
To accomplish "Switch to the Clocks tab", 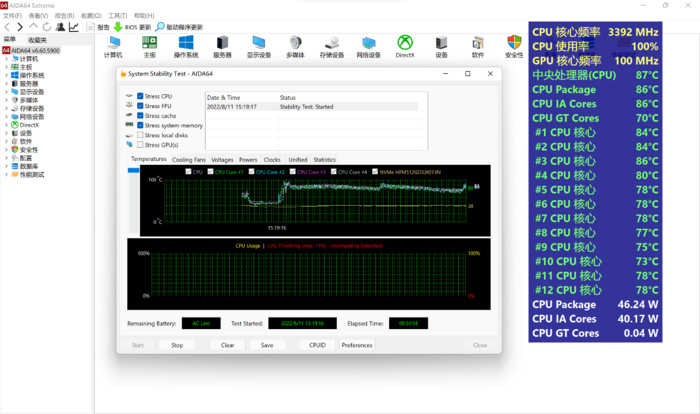I will click(272, 159).
